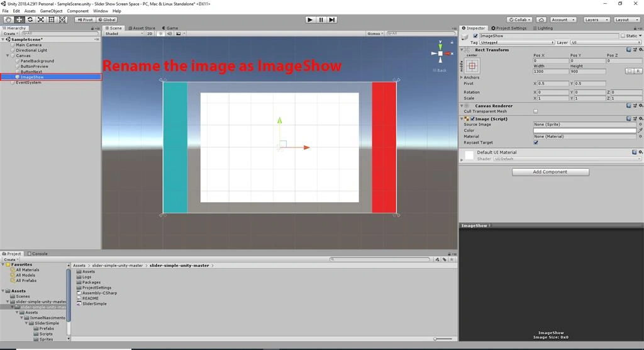Click the GameObject icon picker cube
Screen dimensions: 644x350
pyautogui.click(x=465, y=37)
